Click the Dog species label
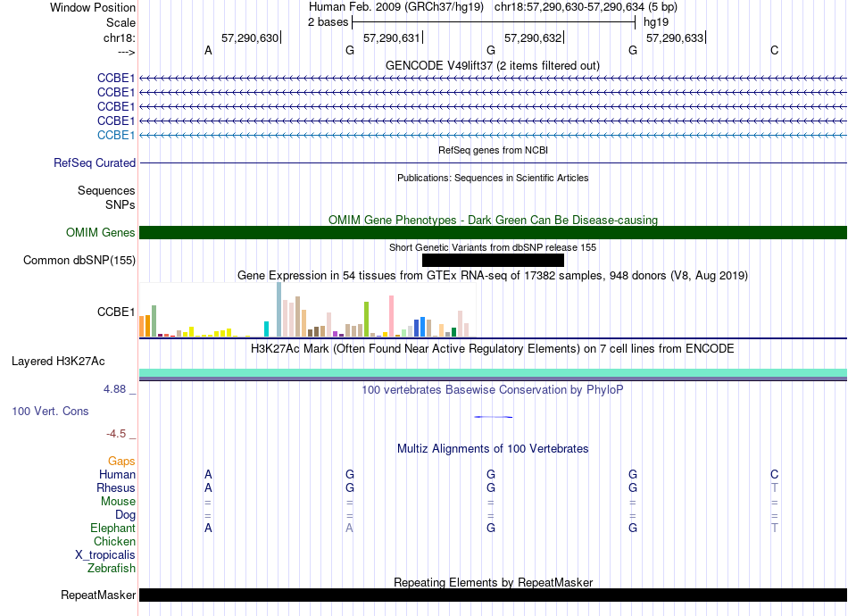848x616 pixels. [x=125, y=515]
